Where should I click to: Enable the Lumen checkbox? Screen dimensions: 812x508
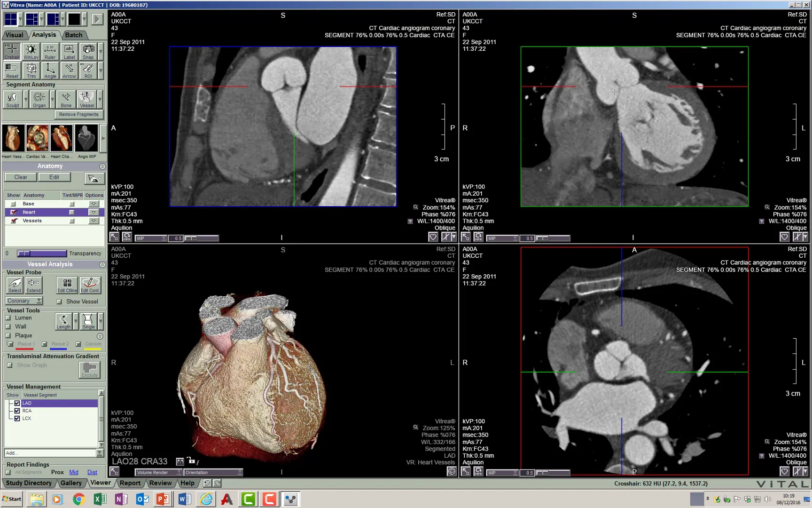pos(8,318)
